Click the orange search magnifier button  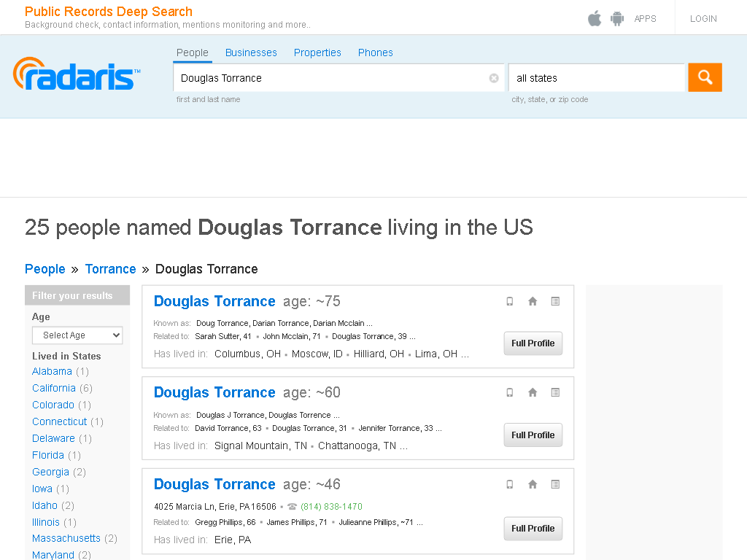tap(705, 77)
